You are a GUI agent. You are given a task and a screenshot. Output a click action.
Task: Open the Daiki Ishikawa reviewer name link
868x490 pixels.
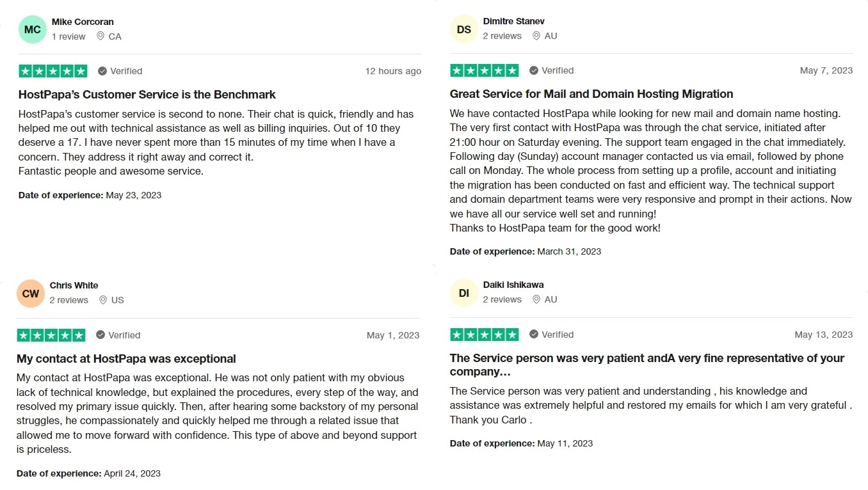click(x=513, y=285)
